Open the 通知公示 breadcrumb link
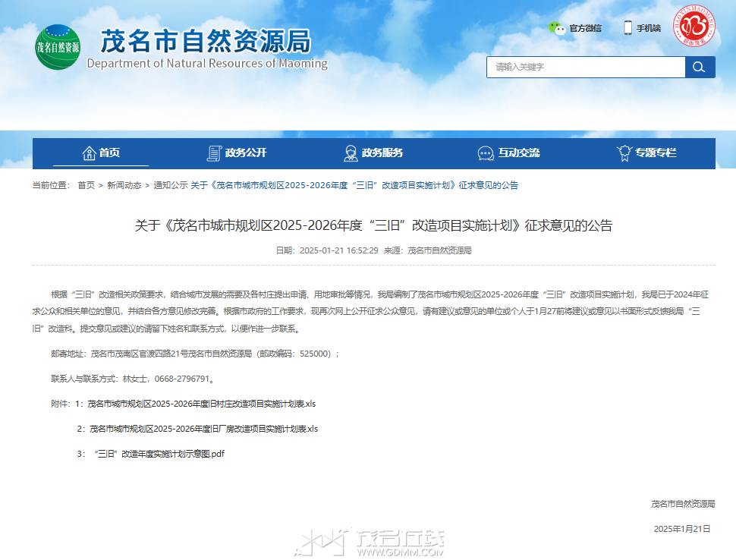Screen dimensions: 736x560 (x=171, y=185)
